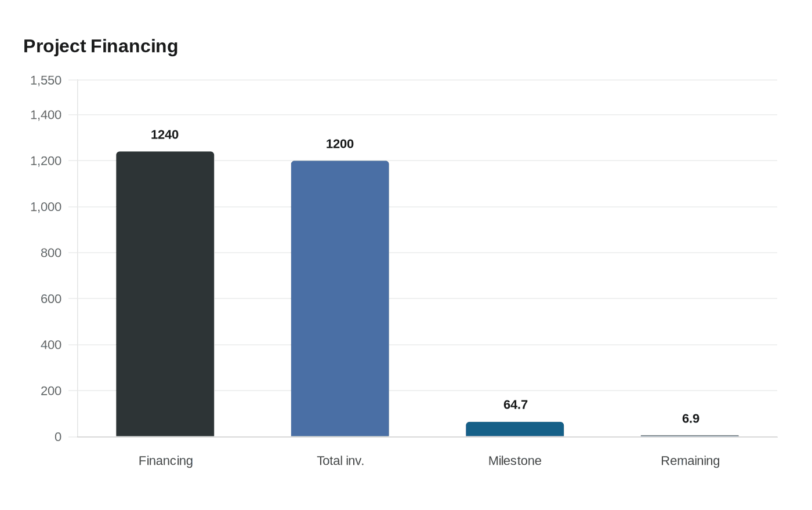Select the 600 y-axis tick label
Image resolution: width=812 pixels, height=510 pixels.
51,299
